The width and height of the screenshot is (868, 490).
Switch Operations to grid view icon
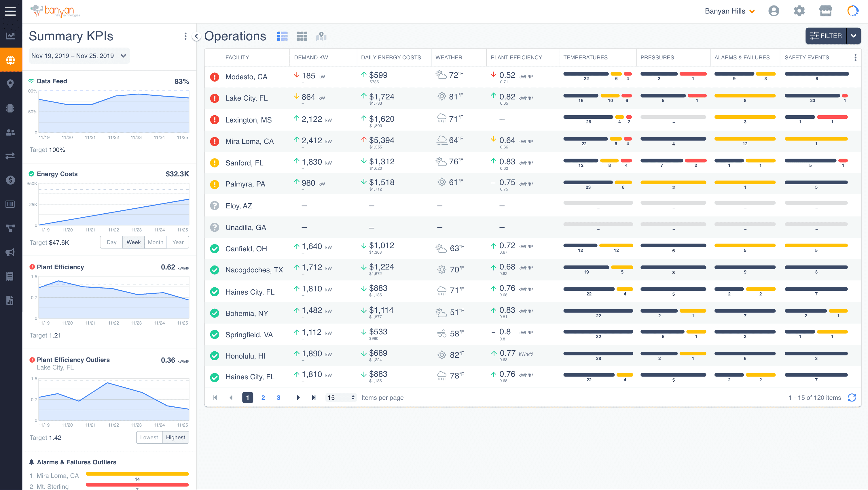click(x=302, y=36)
